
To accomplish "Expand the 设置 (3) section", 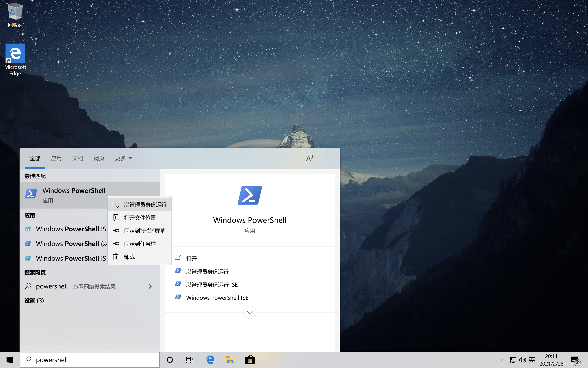I will point(34,301).
